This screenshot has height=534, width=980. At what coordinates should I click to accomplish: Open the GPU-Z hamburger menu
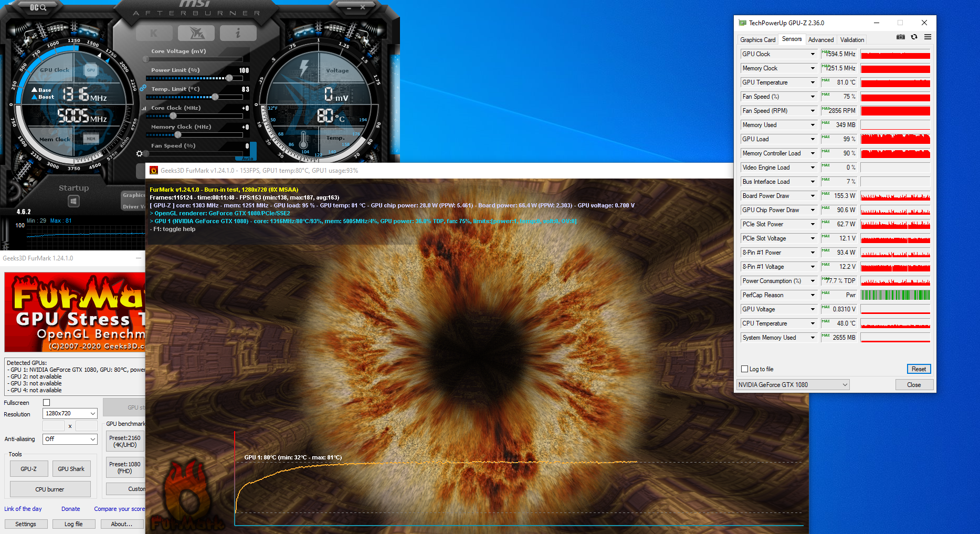(x=928, y=37)
